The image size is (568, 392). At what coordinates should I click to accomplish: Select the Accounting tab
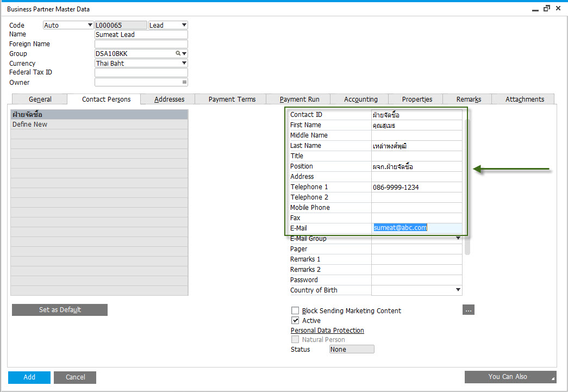(360, 99)
